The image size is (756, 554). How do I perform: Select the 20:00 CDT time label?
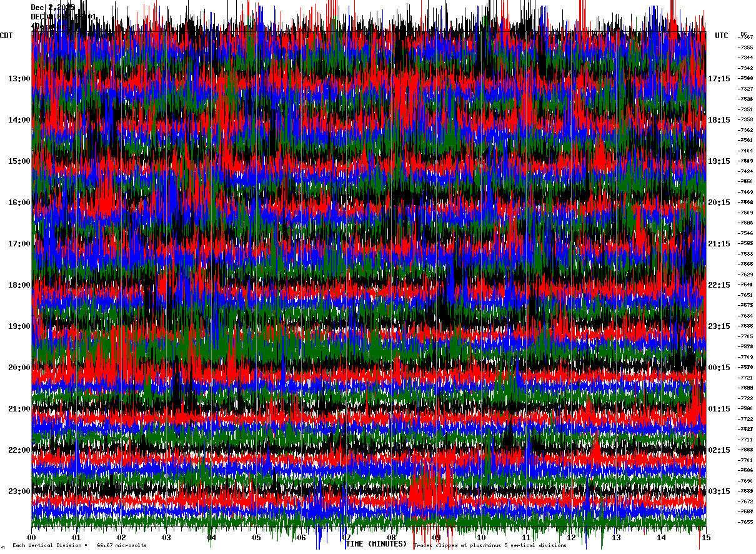[x=19, y=368]
